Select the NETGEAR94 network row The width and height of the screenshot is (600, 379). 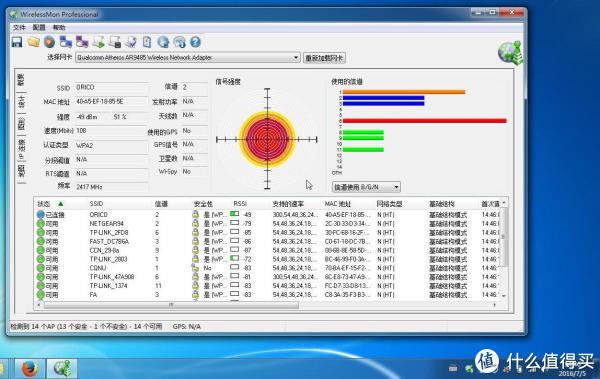tap(268, 224)
